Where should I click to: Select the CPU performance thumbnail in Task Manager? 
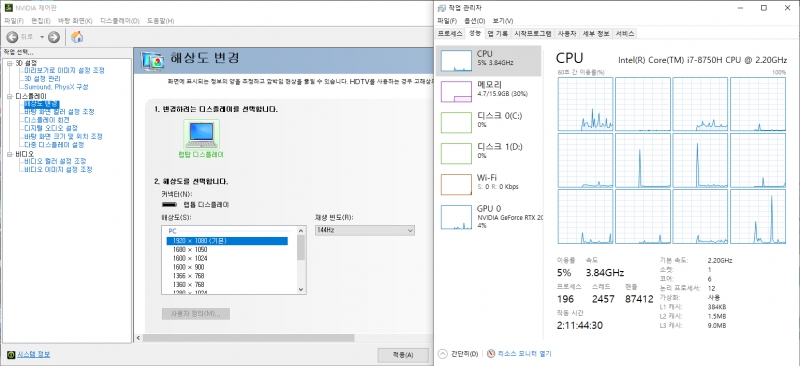456,61
